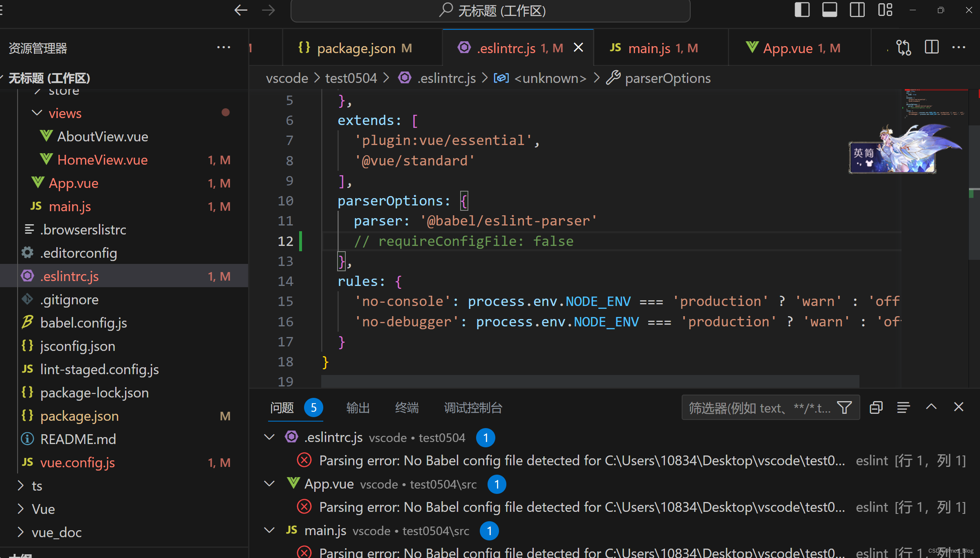Switch to package.json tab
Image resolution: width=980 pixels, height=558 pixels.
pyautogui.click(x=362, y=48)
